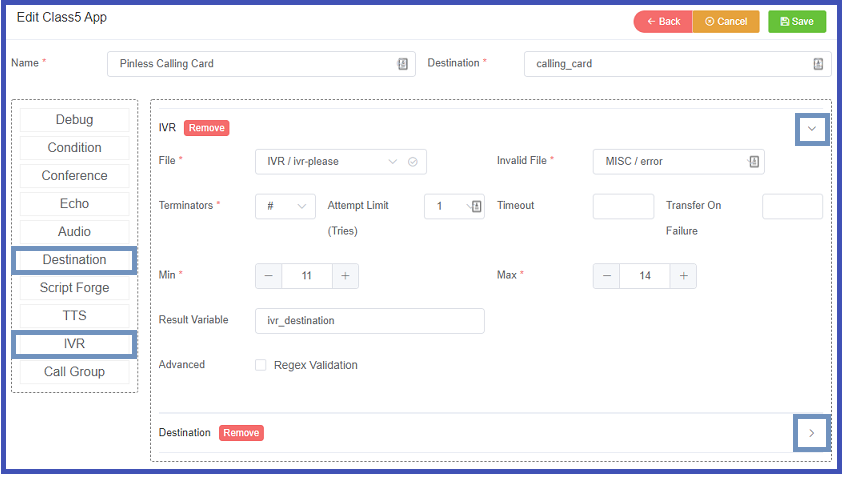The image size is (844, 477).
Task: Click the red Back button
Action: pyautogui.click(x=662, y=21)
